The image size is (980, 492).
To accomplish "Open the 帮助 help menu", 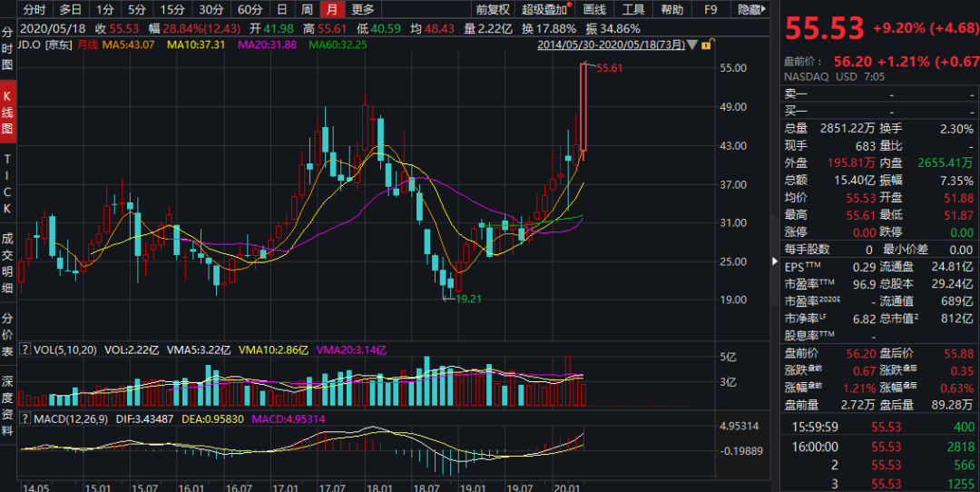I will pos(672,10).
